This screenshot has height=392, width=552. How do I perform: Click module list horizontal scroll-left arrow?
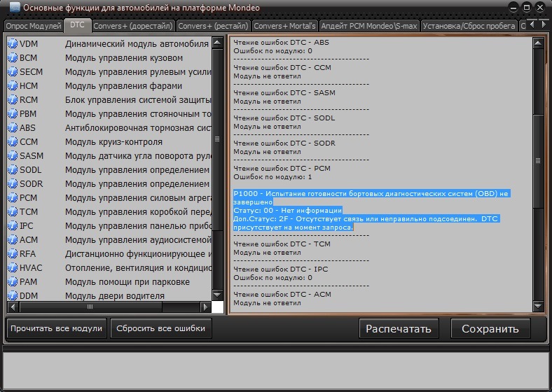[x=13, y=307]
